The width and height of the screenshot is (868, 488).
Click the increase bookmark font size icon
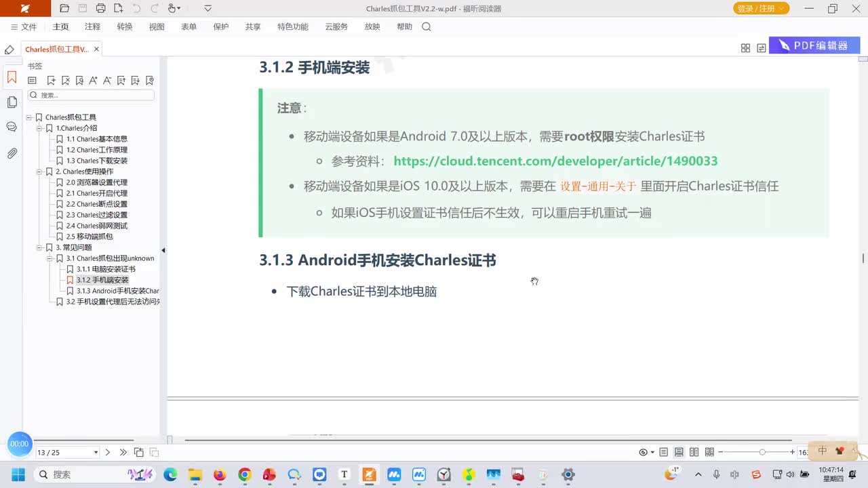tap(93, 80)
